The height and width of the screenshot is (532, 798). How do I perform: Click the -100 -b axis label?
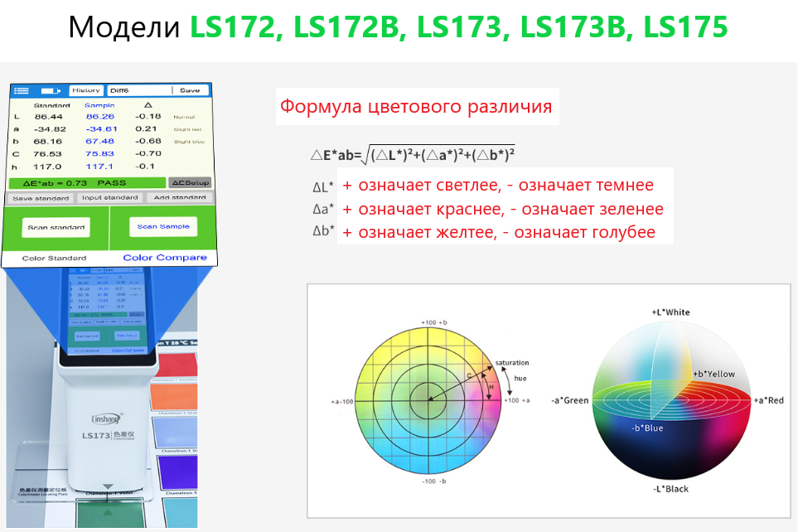tap(434, 481)
